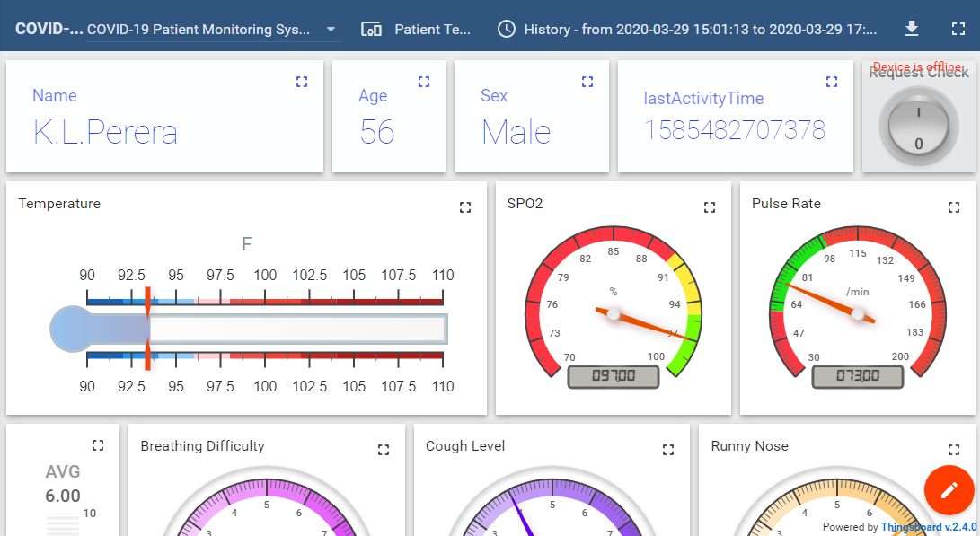Click the age value 56
This screenshot has width=980, height=536.
pyautogui.click(x=377, y=133)
